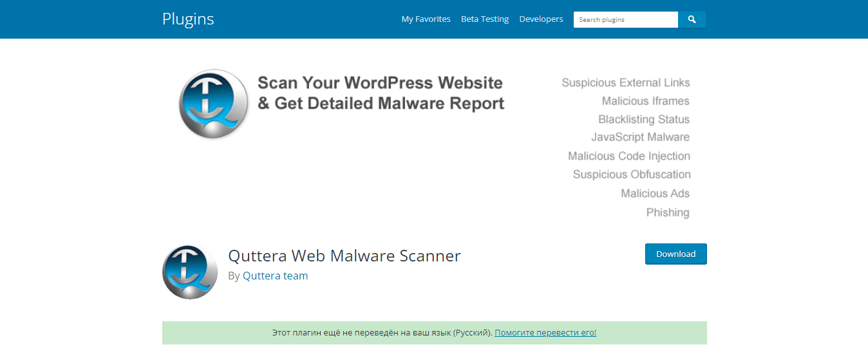Open Quttera team author link

pos(276,276)
